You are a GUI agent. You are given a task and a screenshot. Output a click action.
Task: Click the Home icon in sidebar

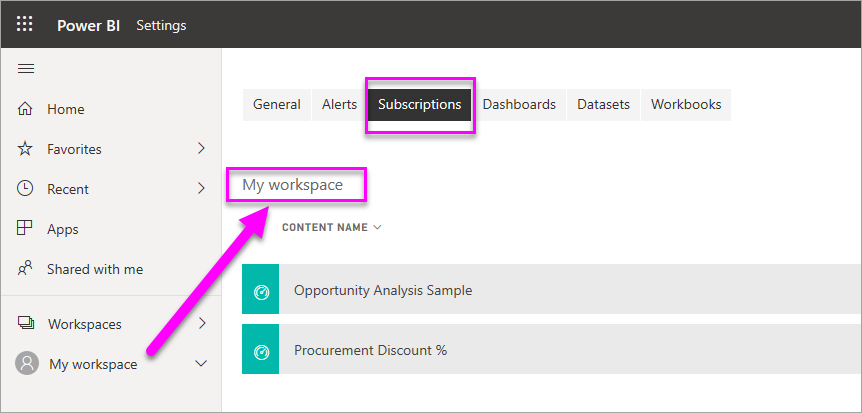tap(26, 109)
